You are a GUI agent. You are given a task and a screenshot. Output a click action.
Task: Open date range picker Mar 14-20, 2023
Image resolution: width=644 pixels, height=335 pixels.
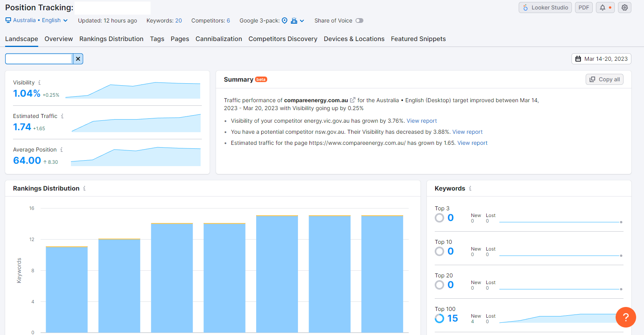pos(601,59)
